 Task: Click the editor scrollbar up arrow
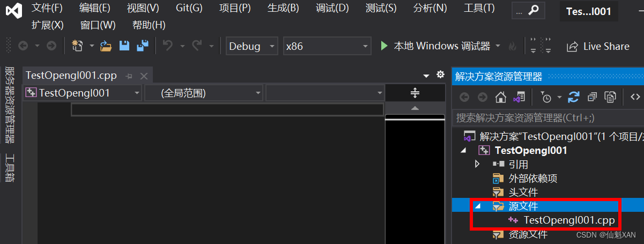point(414,108)
